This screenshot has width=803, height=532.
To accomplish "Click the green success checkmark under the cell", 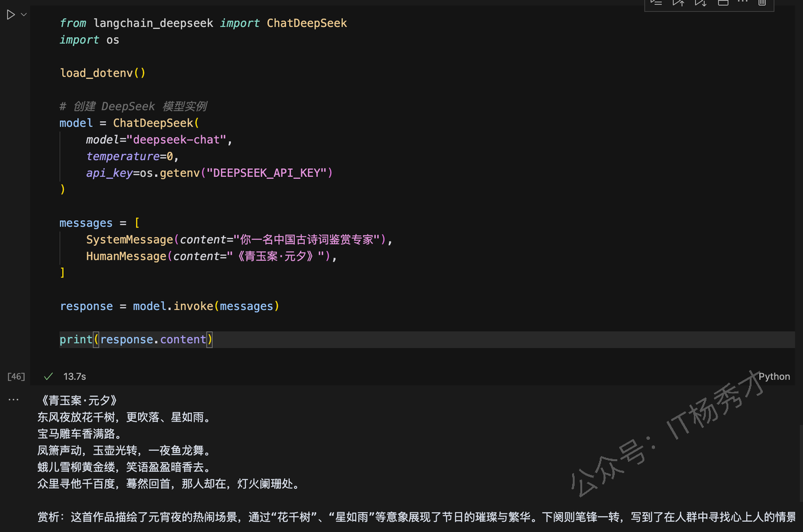I will coord(48,376).
